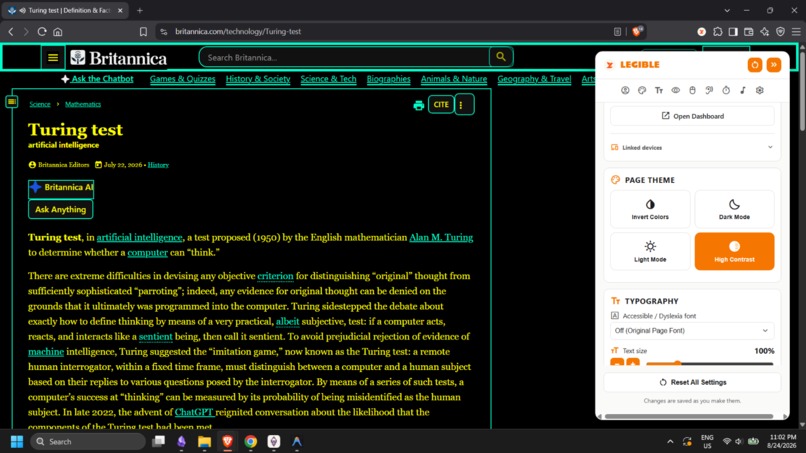Screen dimensions: 806x453
Task: Open Games & Quizzes nav item
Action: 182,79
